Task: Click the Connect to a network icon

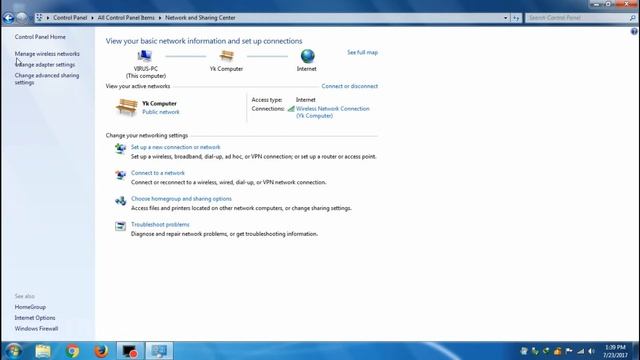Action: tap(120, 175)
